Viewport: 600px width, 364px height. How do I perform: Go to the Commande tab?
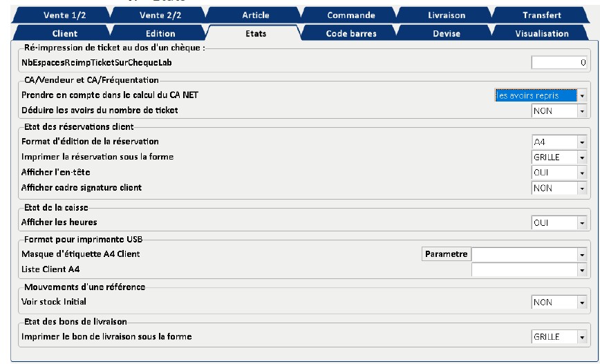(351, 15)
